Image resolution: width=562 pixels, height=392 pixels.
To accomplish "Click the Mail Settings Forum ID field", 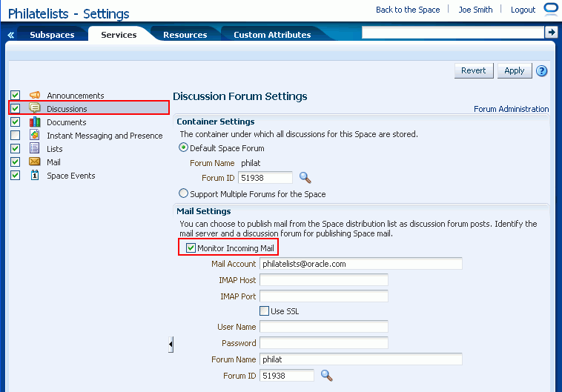I will 287,376.
